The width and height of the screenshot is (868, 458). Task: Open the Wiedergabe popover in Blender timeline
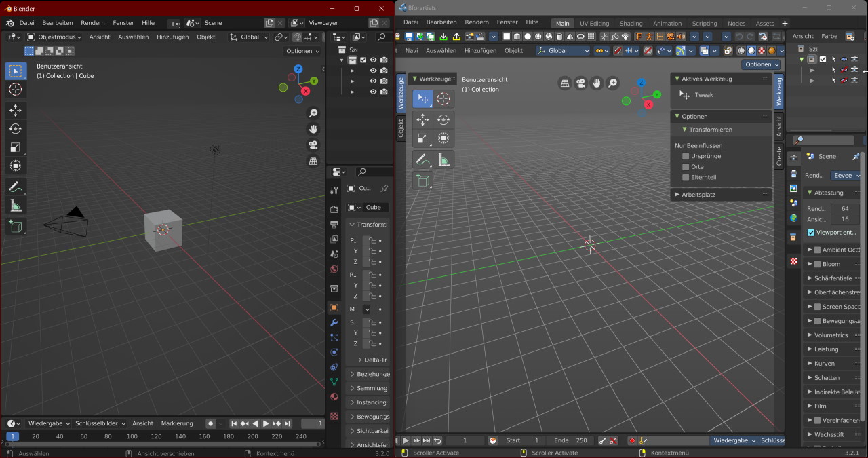coord(49,423)
